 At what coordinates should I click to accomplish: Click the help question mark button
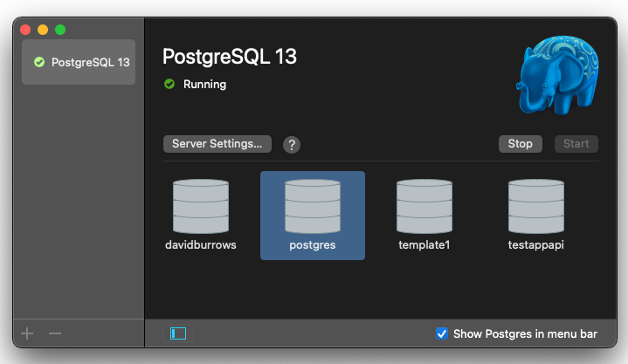[x=292, y=145]
